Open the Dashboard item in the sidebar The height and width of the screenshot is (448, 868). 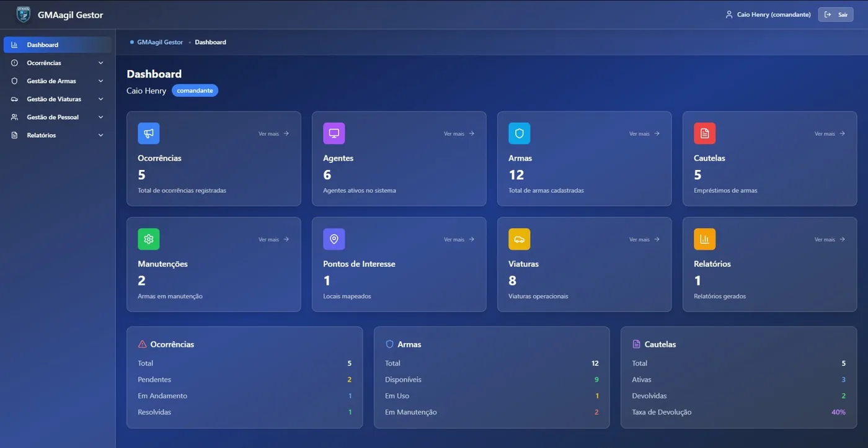(x=58, y=45)
